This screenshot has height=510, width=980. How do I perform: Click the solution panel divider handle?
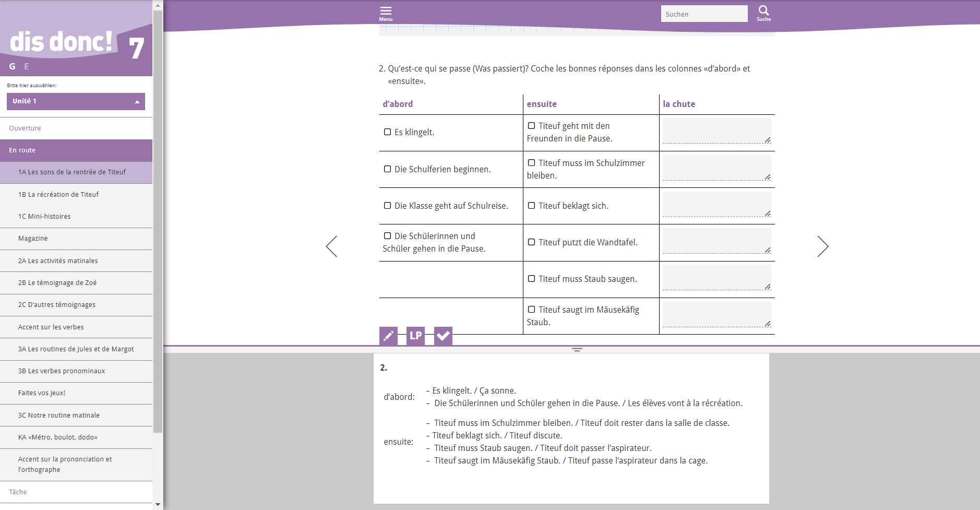point(577,350)
